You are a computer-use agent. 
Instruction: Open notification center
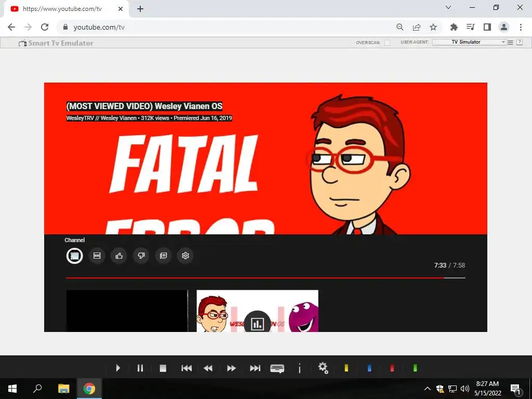point(515,389)
